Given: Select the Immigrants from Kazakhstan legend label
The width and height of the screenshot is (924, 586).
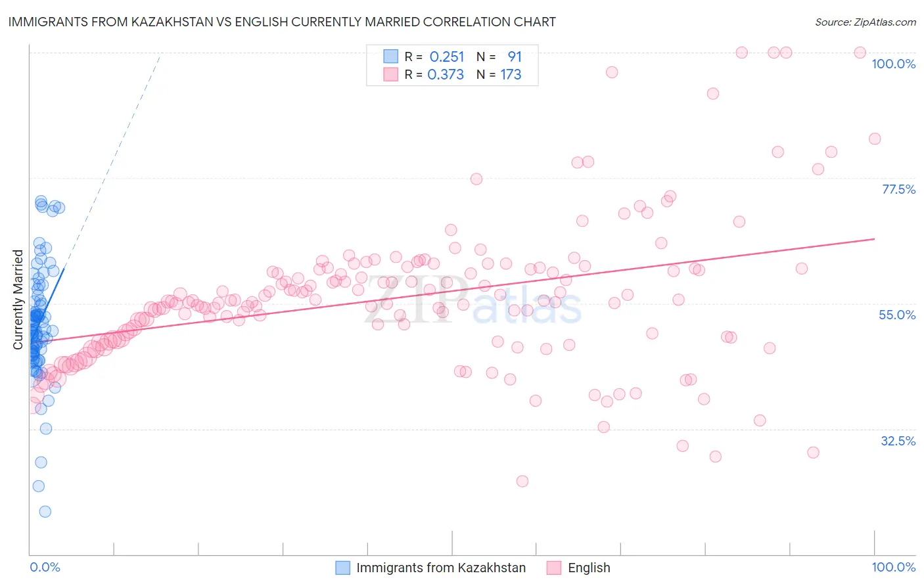Looking at the screenshot, I should (x=441, y=568).
